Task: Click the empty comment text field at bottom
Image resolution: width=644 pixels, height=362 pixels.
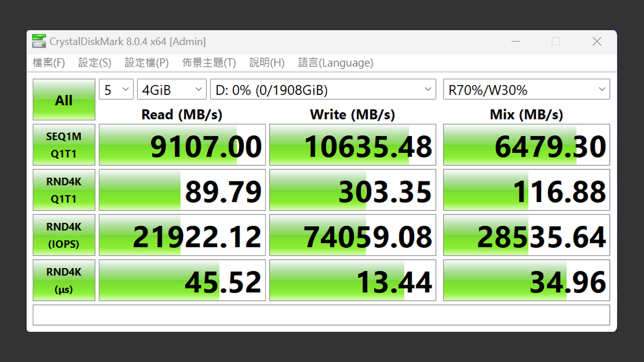Action: 321,315
